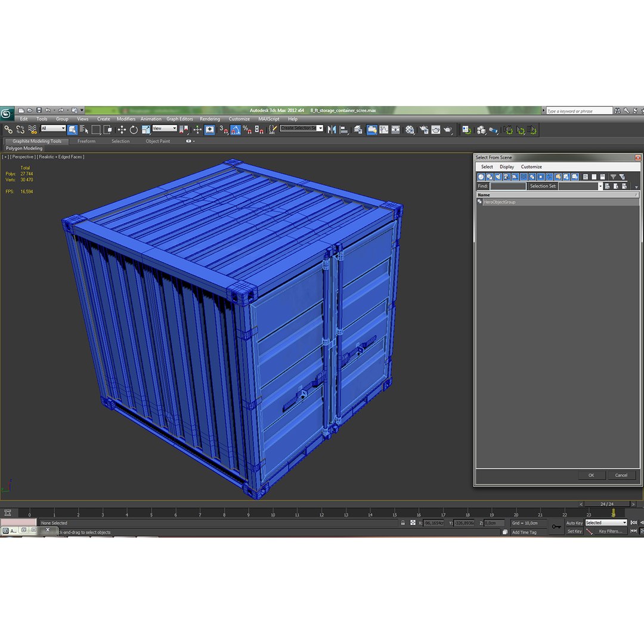The height and width of the screenshot is (644, 644).
Task: Toggle Display Lights filter in Select From Scene
Action: (498, 177)
